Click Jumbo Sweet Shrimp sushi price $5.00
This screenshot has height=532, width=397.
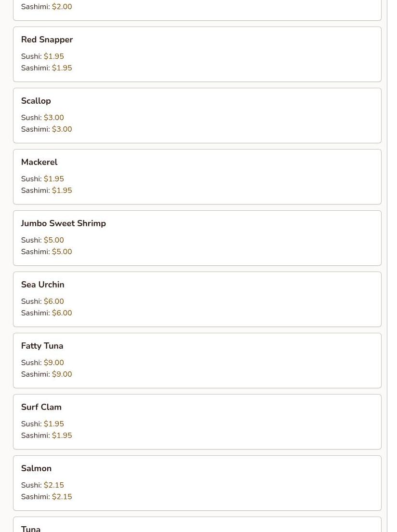(53, 240)
